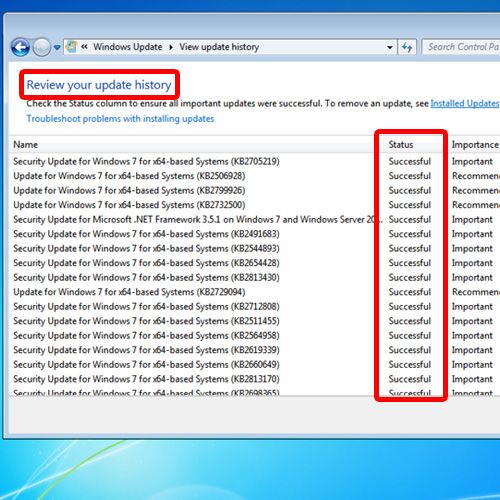Go to Windows Update breadcrumb
Screen dimensions: 500x500
coord(128,47)
